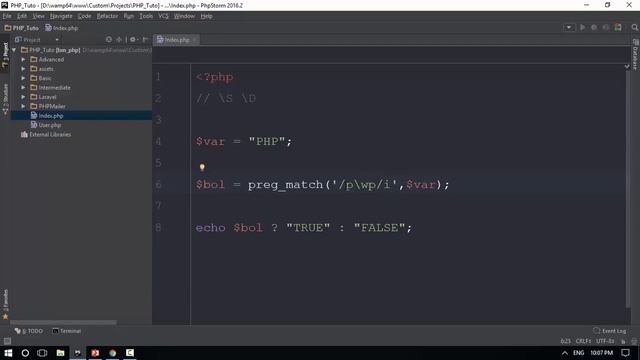Click the index.php breadcrumb in navigation bar
640x360 pixels.
62,28
